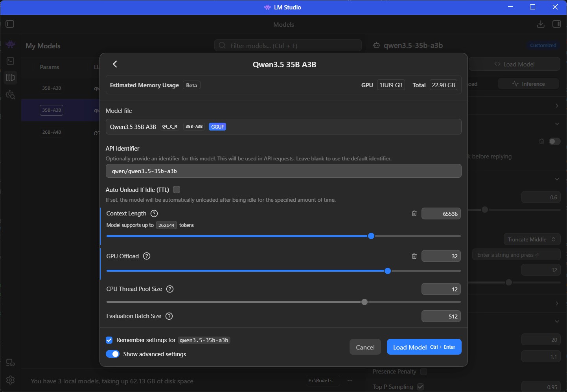Switch to the Inference tab
The width and height of the screenshot is (567, 392).
[x=528, y=84]
